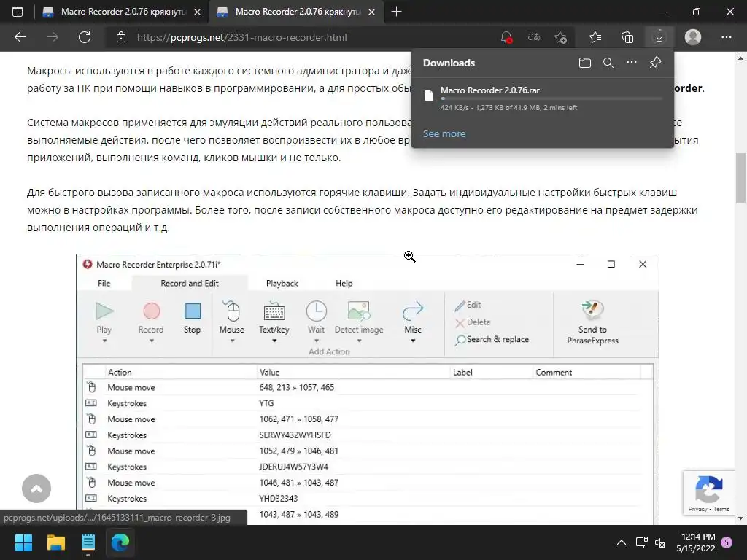Open the muted volume tray icon
The image size is (747, 560).
(660, 542)
